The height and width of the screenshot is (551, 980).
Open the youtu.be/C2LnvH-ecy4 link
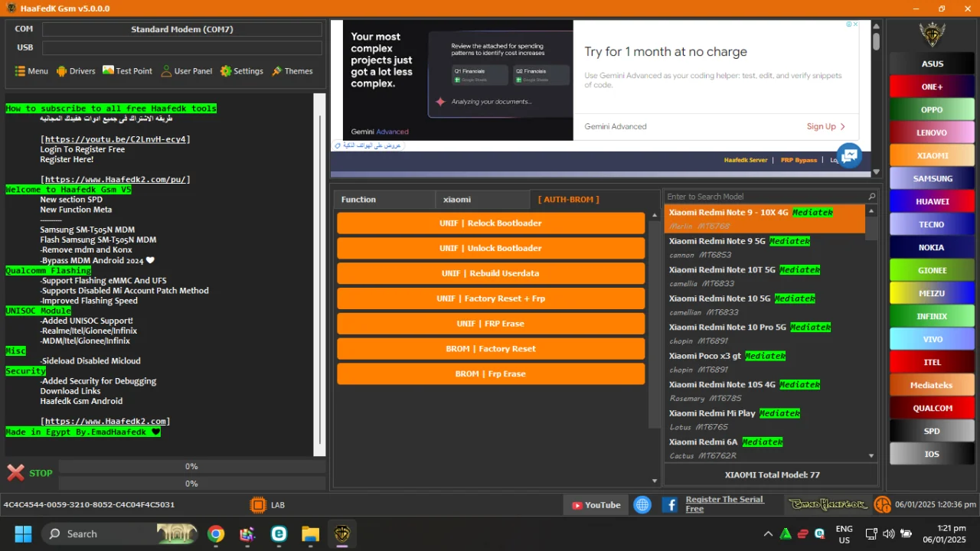click(115, 139)
